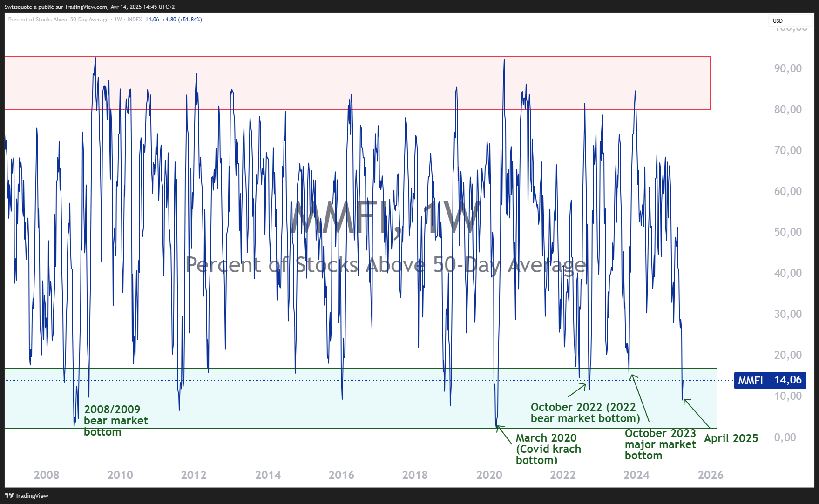Image resolution: width=819 pixels, height=504 pixels.
Task: Click the 2024 label on time axis
Action: coord(636,475)
